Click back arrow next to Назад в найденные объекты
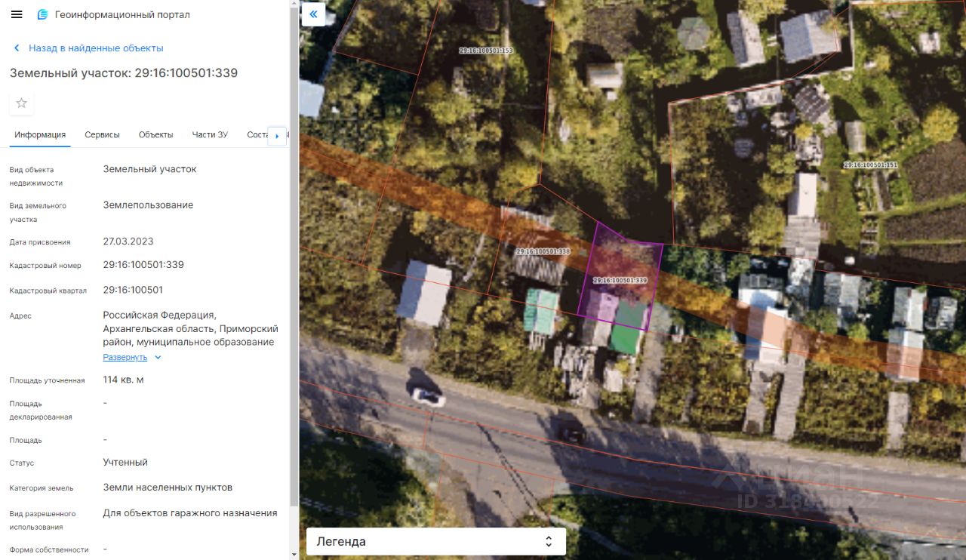 [x=17, y=48]
